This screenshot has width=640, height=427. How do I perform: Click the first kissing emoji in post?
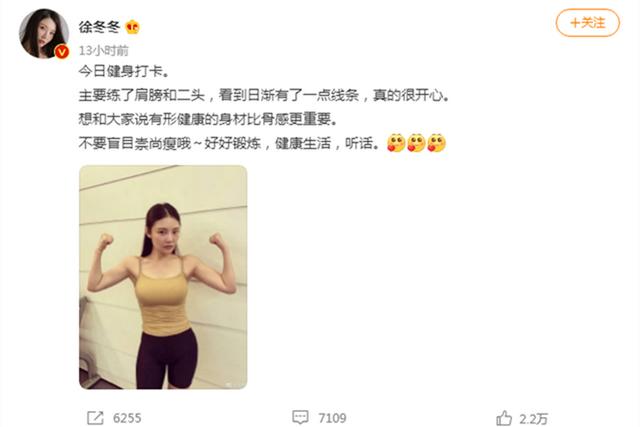click(396, 143)
